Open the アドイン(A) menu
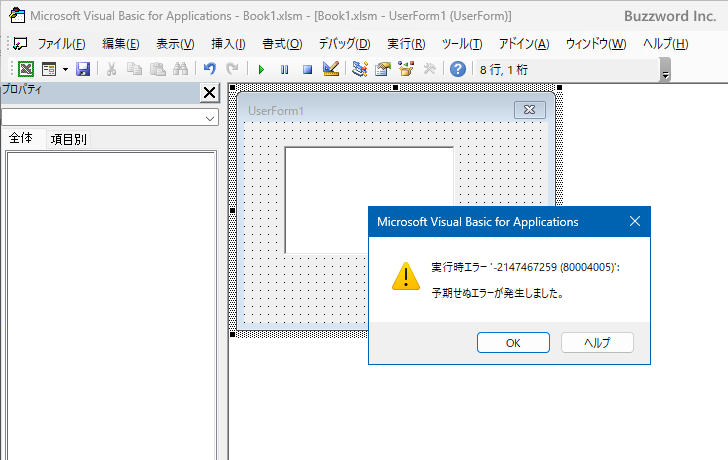The height and width of the screenshot is (460, 728). tap(524, 44)
